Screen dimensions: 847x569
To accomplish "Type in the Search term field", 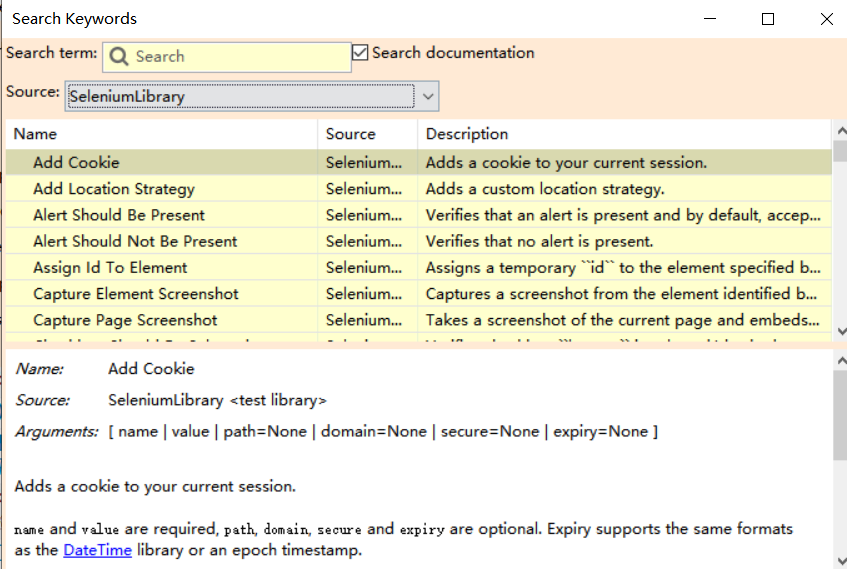I will tap(240, 57).
